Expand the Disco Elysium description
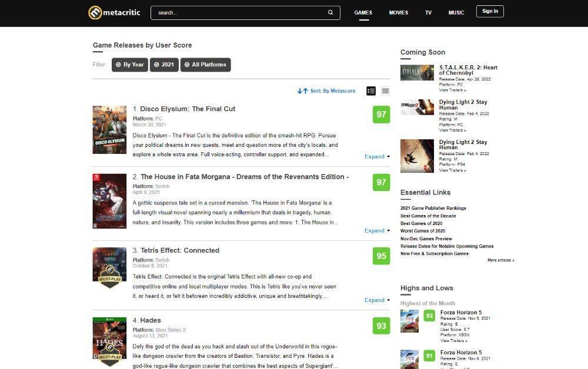The height and width of the screenshot is (369, 588). (377, 156)
